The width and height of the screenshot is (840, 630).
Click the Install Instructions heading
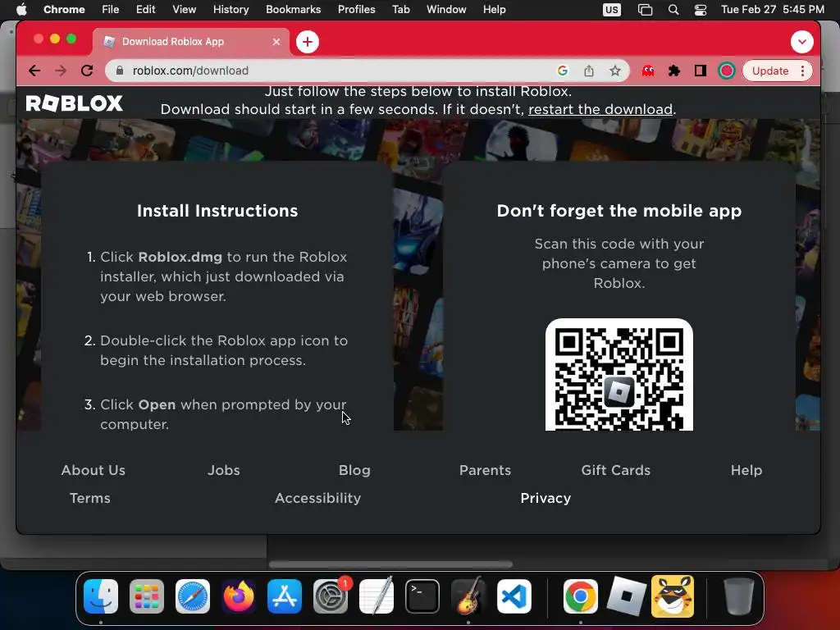click(217, 211)
